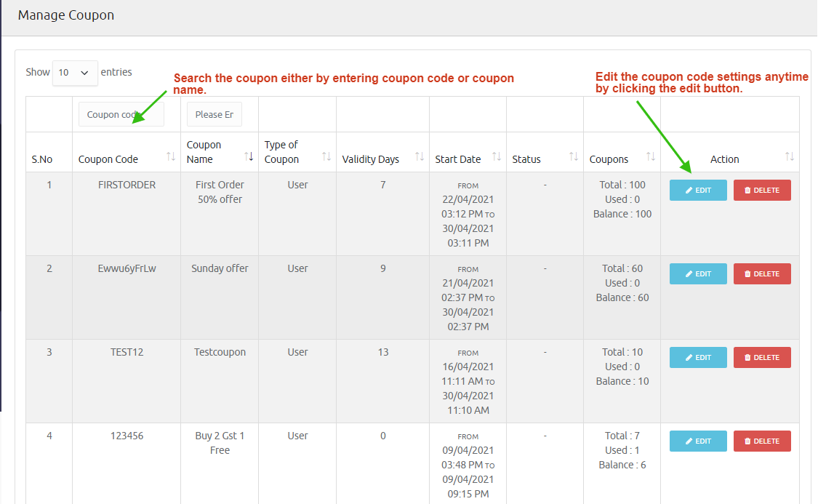818x504 pixels.
Task: Click the coupon name search field
Action: click(214, 114)
